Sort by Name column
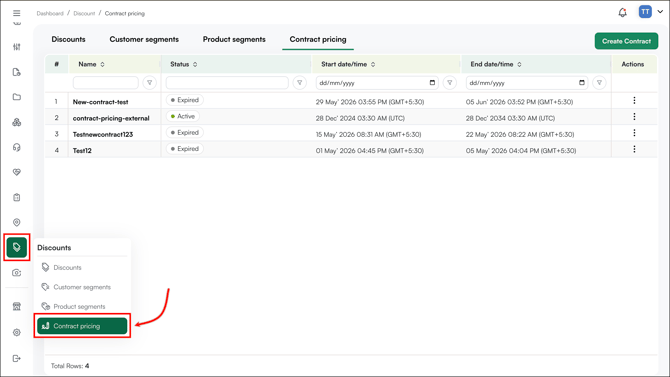670x377 pixels. tap(103, 65)
